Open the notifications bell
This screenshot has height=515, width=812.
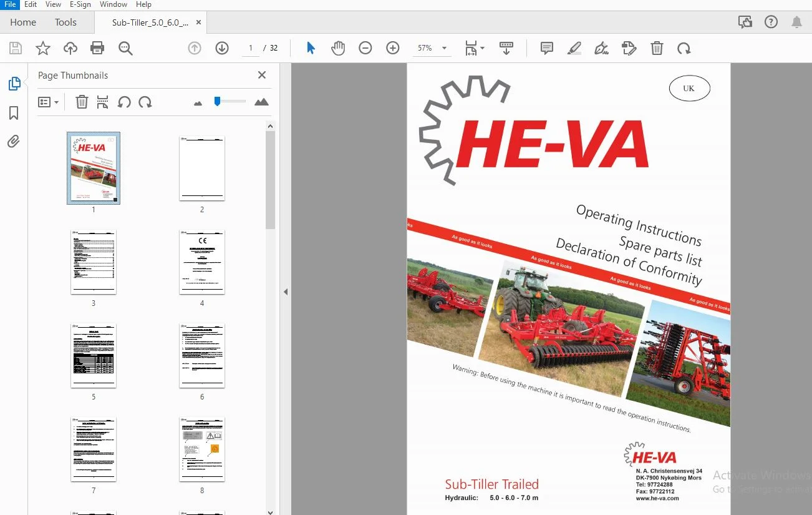pyautogui.click(x=796, y=22)
